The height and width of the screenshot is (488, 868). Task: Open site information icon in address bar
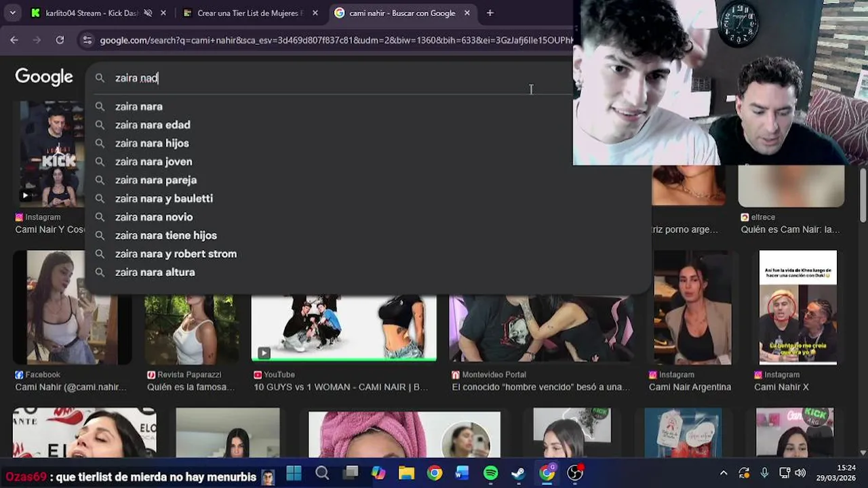tap(87, 40)
